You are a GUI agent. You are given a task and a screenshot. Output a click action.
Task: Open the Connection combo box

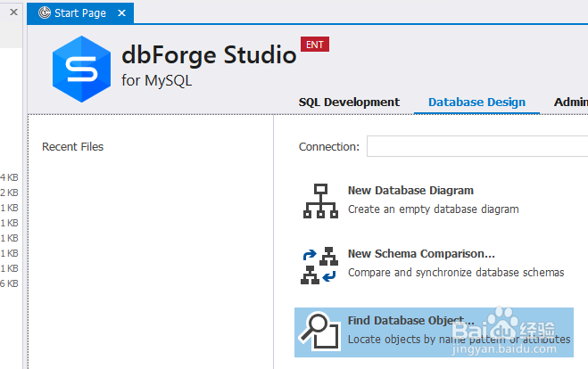pyautogui.click(x=477, y=146)
